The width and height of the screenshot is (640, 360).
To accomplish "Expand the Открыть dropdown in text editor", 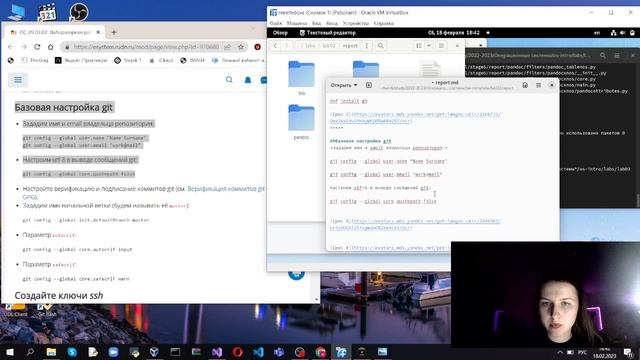I will coord(344,85).
